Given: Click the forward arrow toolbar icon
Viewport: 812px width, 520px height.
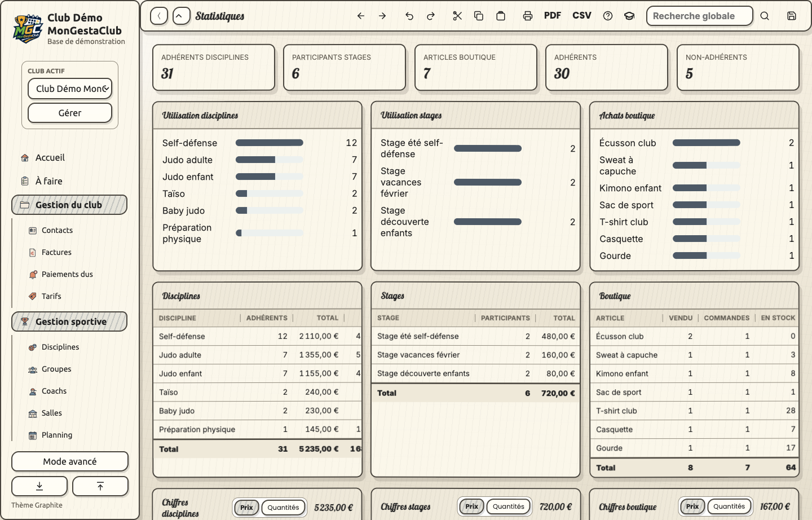Looking at the screenshot, I should (x=382, y=16).
